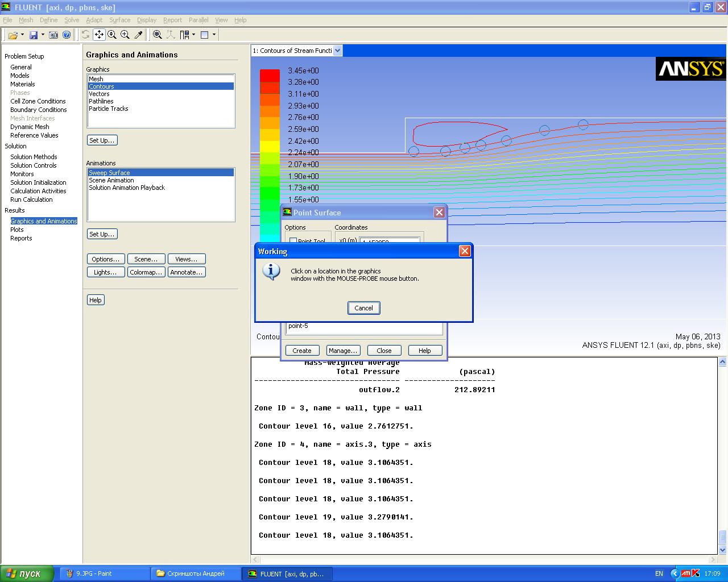Expand the graphics window layout dropdown arrow

point(214,35)
